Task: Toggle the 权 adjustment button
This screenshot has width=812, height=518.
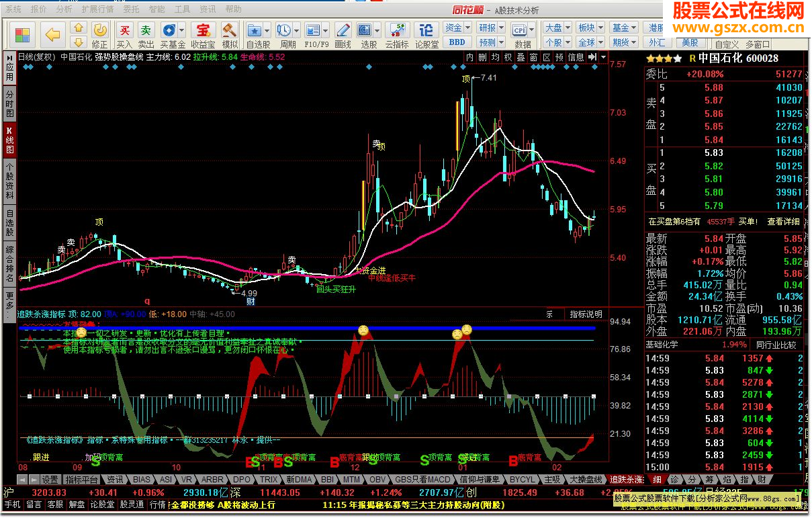Action: (508, 58)
